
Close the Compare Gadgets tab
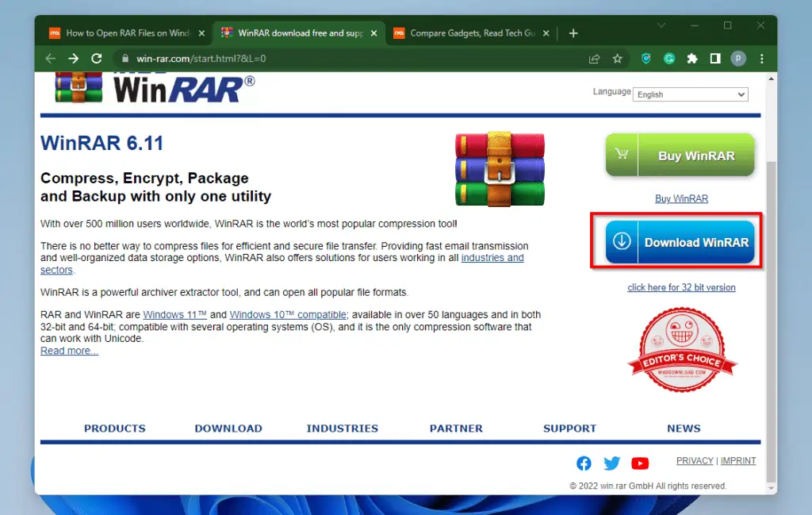(x=546, y=33)
